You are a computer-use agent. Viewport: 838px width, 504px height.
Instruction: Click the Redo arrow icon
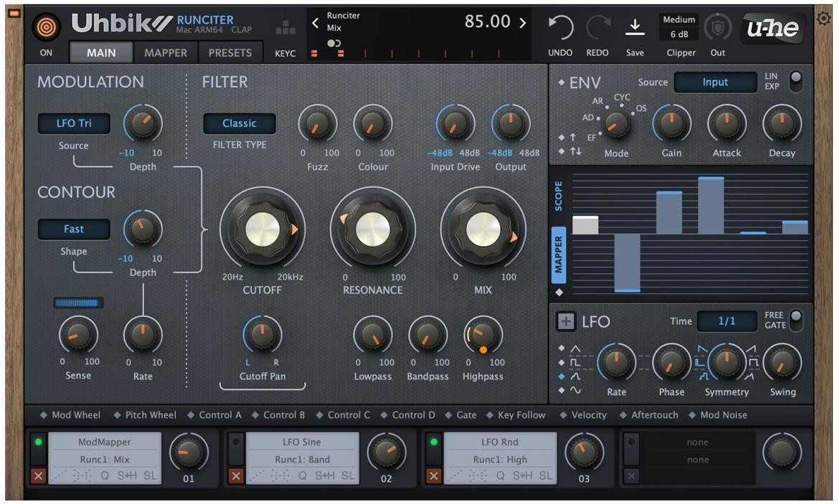pyautogui.click(x=598, y=27)
